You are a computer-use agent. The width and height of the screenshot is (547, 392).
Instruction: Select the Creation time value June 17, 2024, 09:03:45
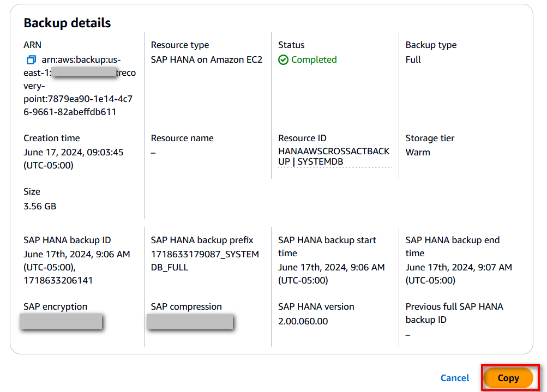point(73,153)
